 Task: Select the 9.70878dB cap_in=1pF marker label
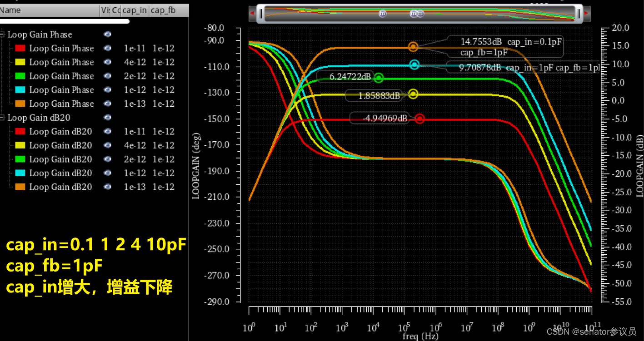point(523,67)
